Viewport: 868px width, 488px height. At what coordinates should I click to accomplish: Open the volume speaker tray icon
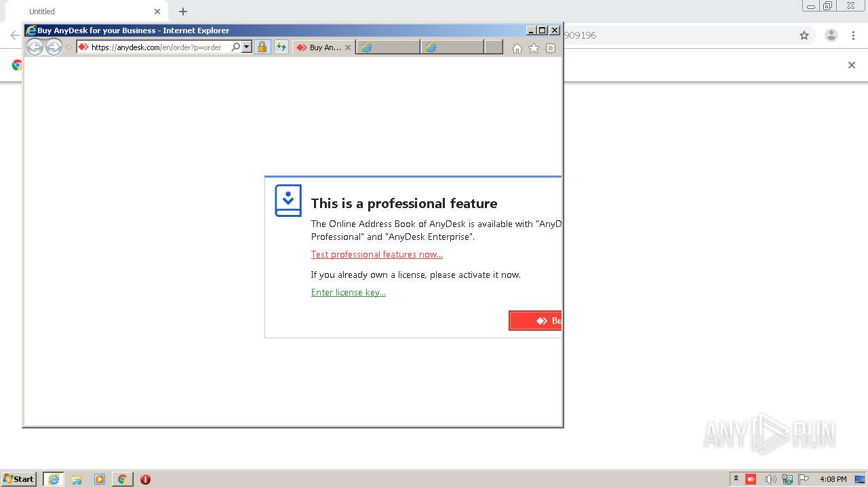point(770,479)
